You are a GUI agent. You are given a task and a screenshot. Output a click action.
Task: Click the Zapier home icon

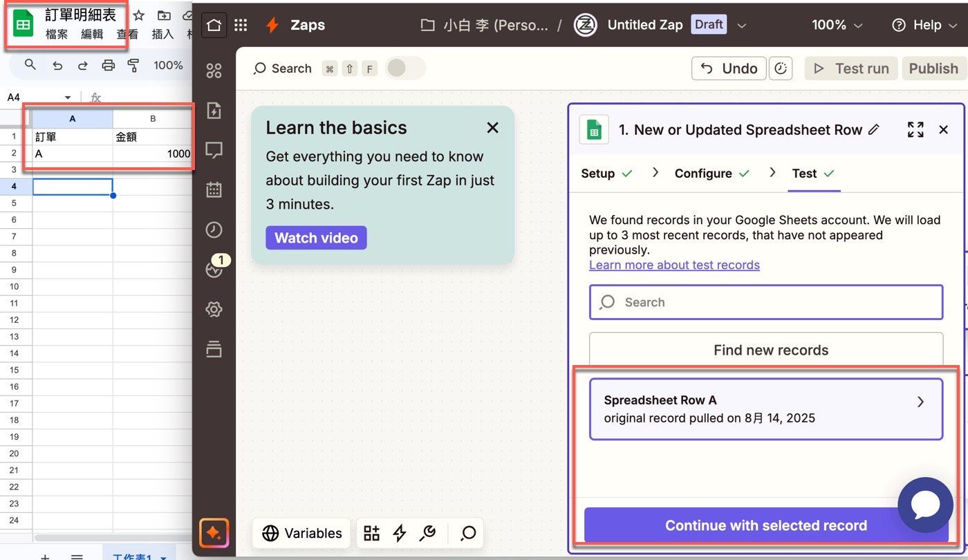(x=214, y=25)
